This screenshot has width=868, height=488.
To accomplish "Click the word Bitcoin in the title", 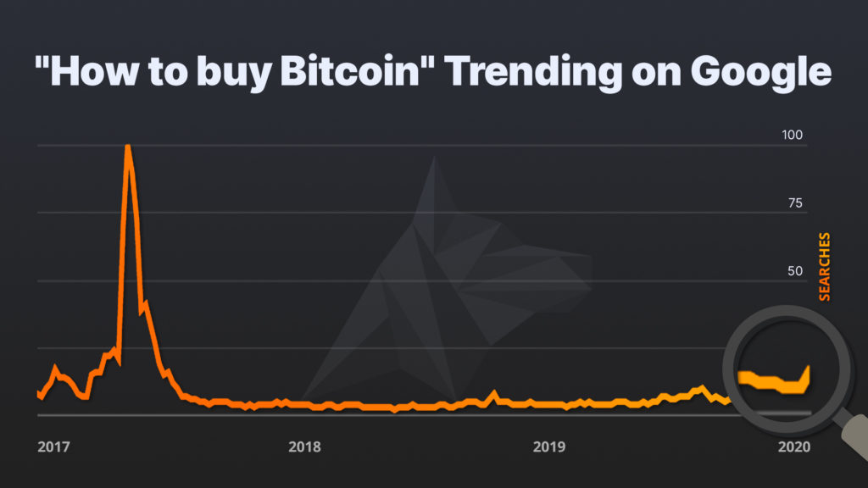I will (x=349, y=72).
